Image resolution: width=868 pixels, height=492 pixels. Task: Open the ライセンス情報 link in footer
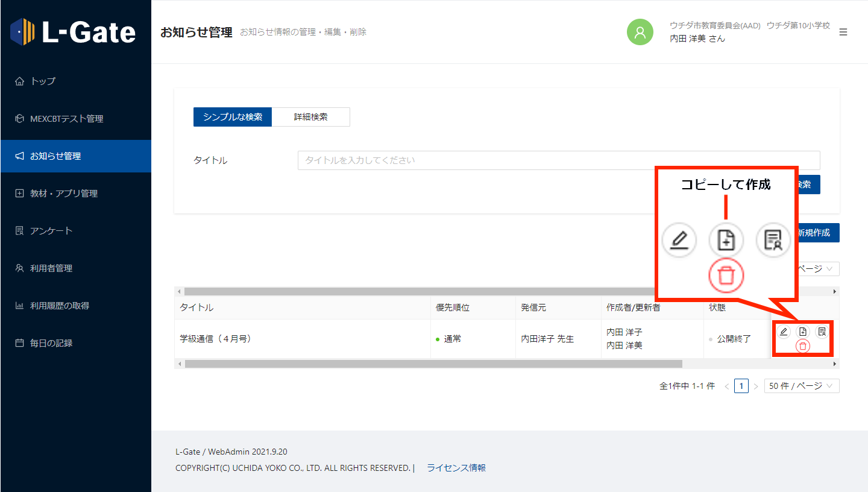coord(456,468)
